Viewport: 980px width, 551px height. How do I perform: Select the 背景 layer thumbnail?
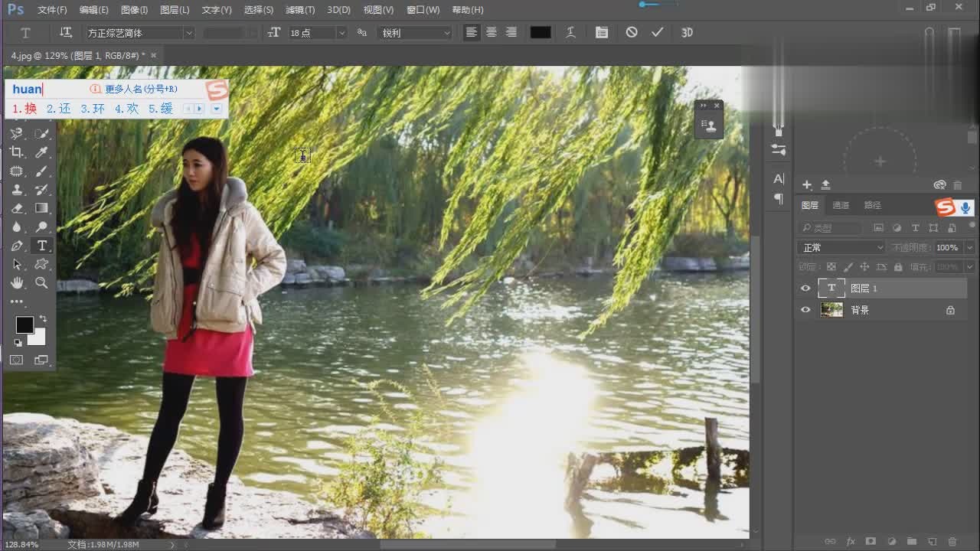[831, 310]
